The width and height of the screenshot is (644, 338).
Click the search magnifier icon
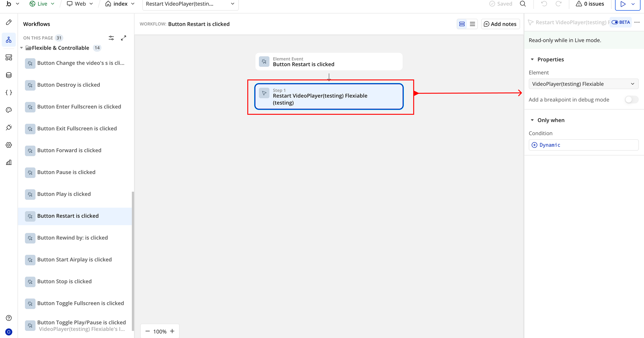(x=523, y=4)
